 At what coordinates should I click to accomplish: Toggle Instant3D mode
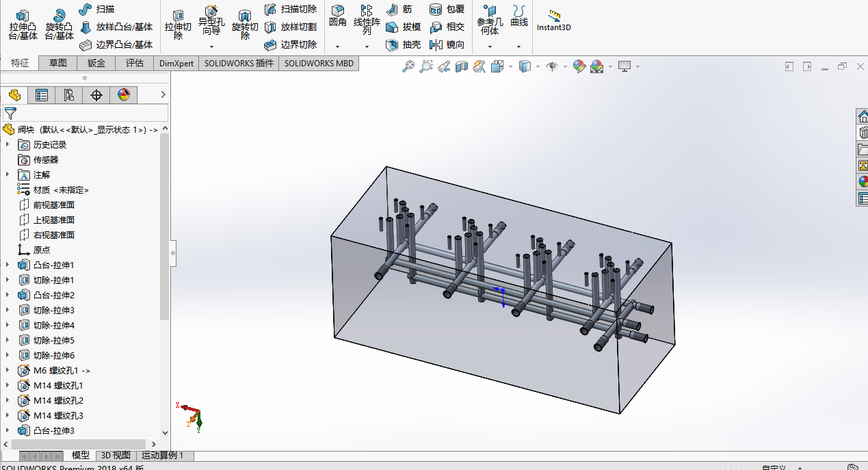[553, 21]
